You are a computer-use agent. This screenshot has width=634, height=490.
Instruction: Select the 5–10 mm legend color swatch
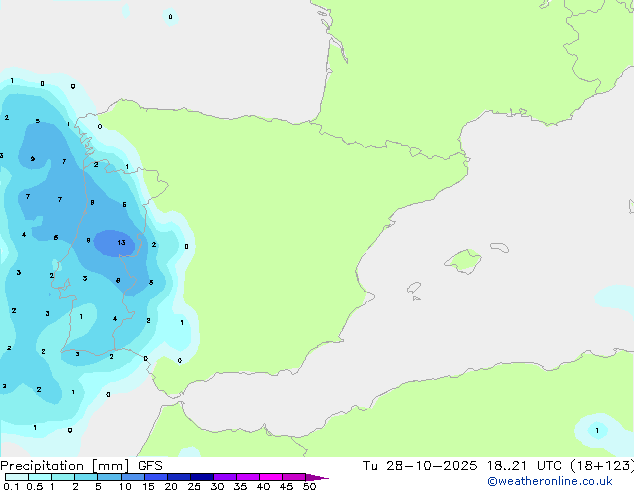pyautogui.click(x=109, y=477)
